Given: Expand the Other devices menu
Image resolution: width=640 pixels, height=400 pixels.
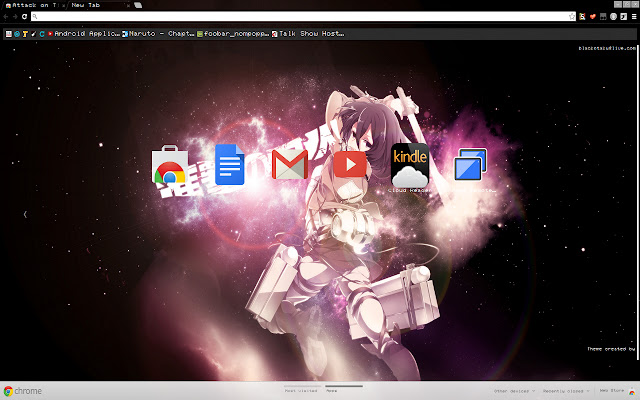Looking at the screenshot, I should 512,391.
